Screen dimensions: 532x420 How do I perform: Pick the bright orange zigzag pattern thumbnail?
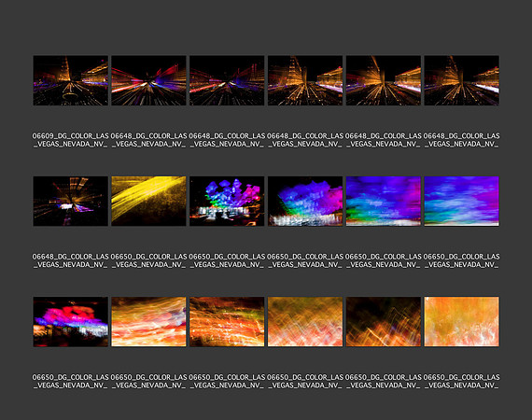(x=305, y=322)
